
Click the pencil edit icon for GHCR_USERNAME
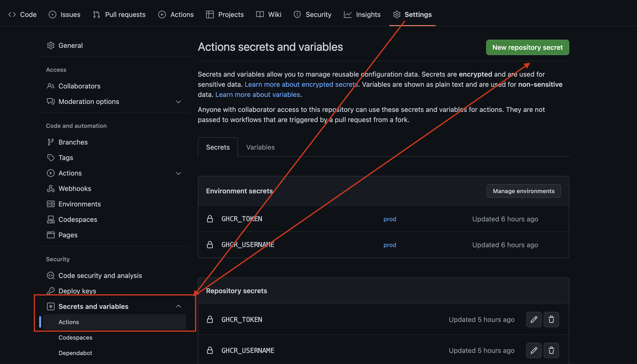coord(534,349)
